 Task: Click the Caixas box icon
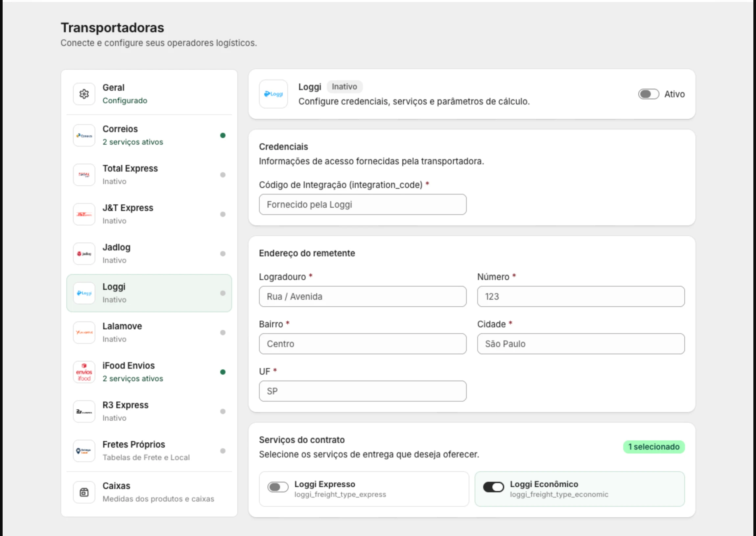tap(84, 492)
